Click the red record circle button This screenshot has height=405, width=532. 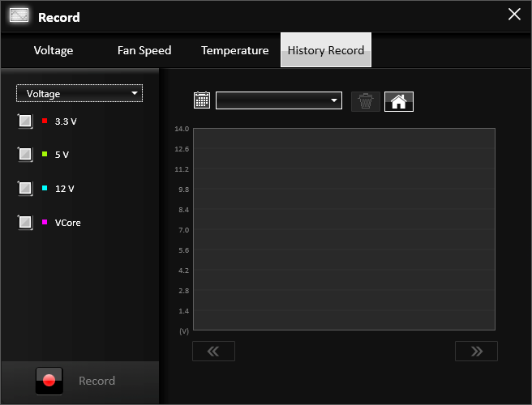coord(49,381)
